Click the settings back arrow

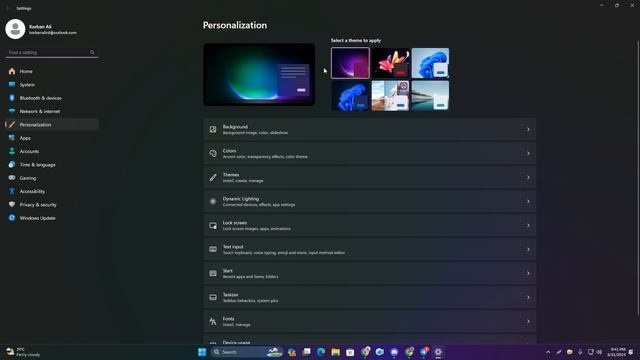coord(7,8)
